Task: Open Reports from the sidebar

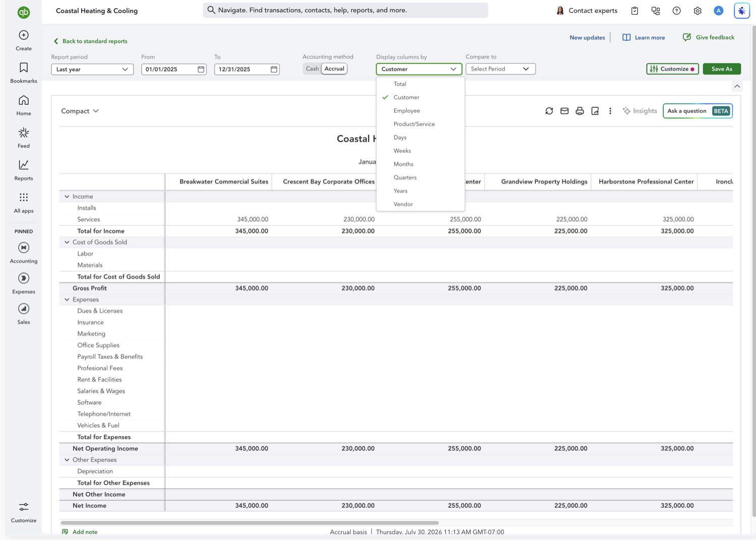Action: [x=24, y=165]
